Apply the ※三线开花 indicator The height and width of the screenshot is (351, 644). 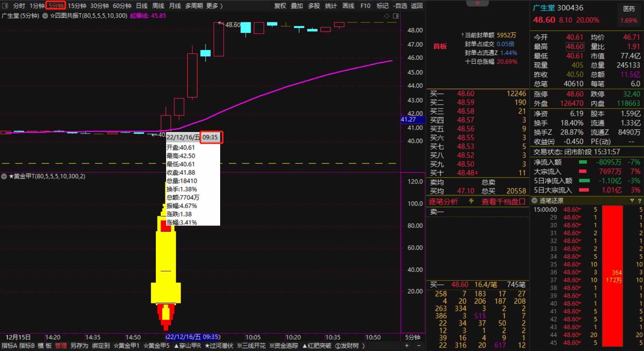coord(251,346)
